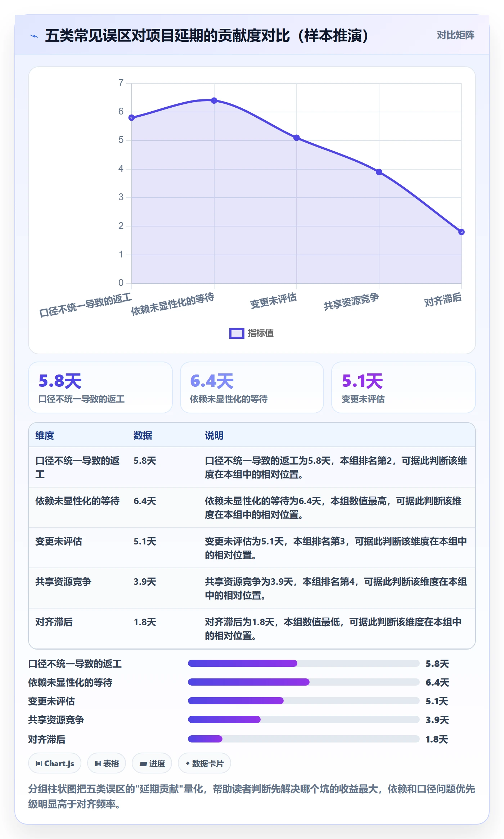The image size is (504, 839).
Task: Click the grid icon inside the 表格 tag
Action: tap(98, 764)
